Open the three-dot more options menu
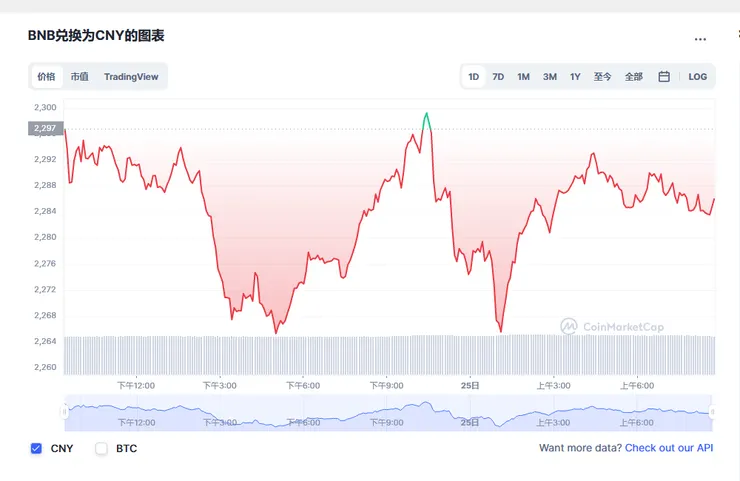740x481 pixels. pos(700,39)
